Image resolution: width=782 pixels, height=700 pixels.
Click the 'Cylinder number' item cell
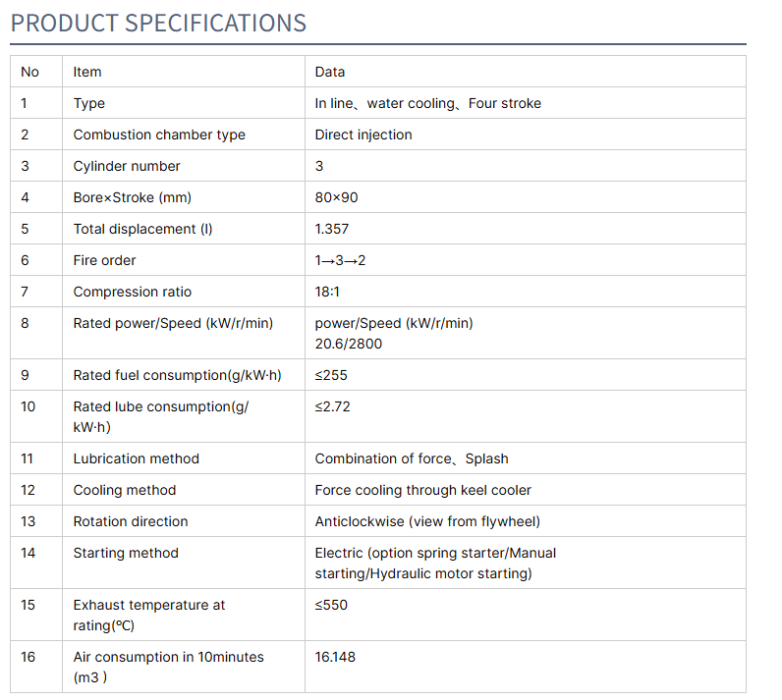pyautogui.click(x=127, y=166)
